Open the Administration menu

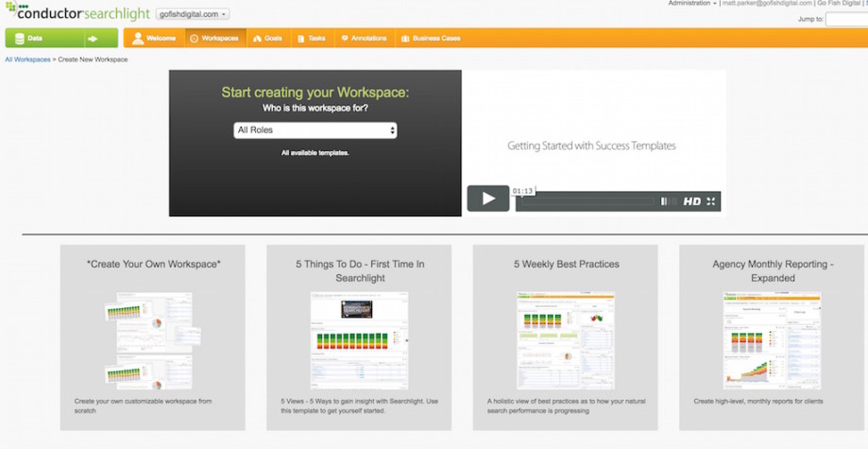692,4
